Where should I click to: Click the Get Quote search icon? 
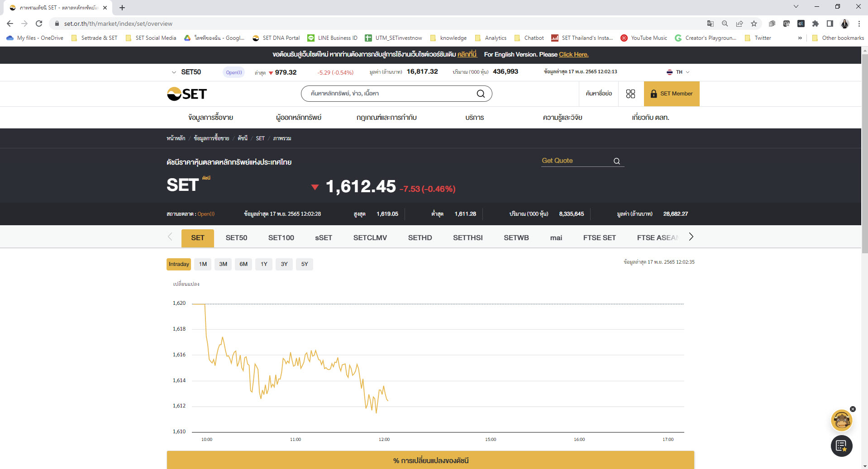(x=616, y=161)
